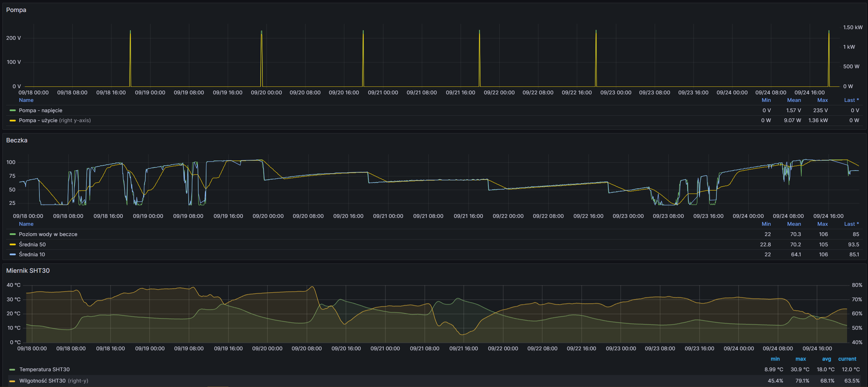Click the Name header in Beczka legend
This screenshot has width=868, height=387.
(26, 224)
